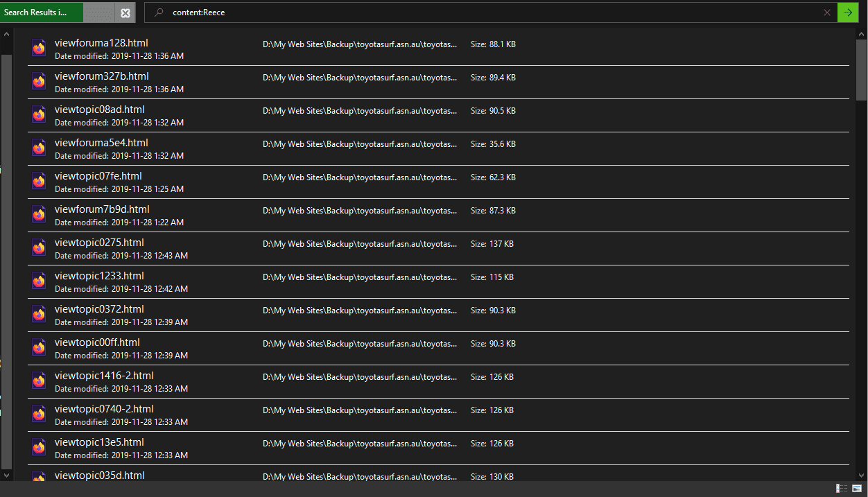Clear the search box with its X

(826, 12)
